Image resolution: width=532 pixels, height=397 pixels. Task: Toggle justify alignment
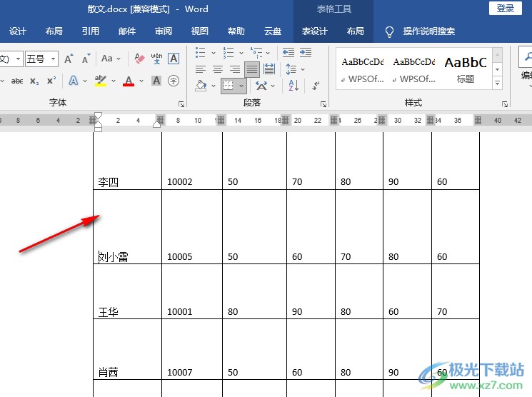[252, 69]
